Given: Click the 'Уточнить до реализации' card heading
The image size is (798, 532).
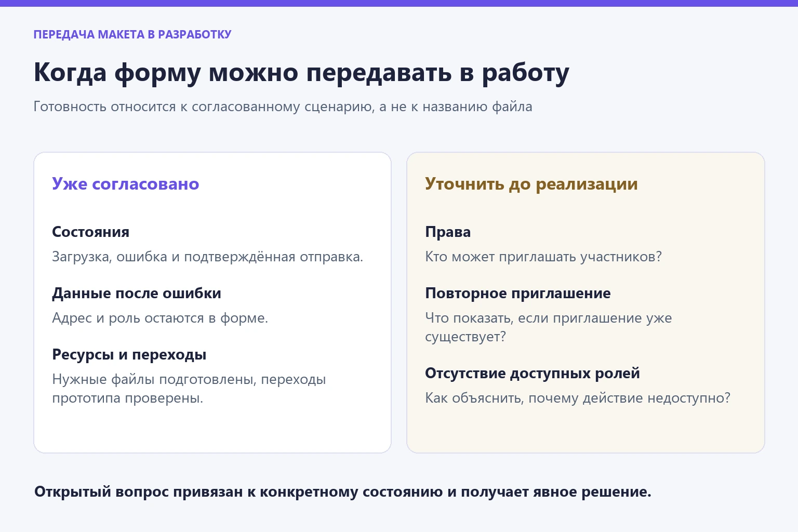Looking at the screenshot, I should [x=531, y=184].
